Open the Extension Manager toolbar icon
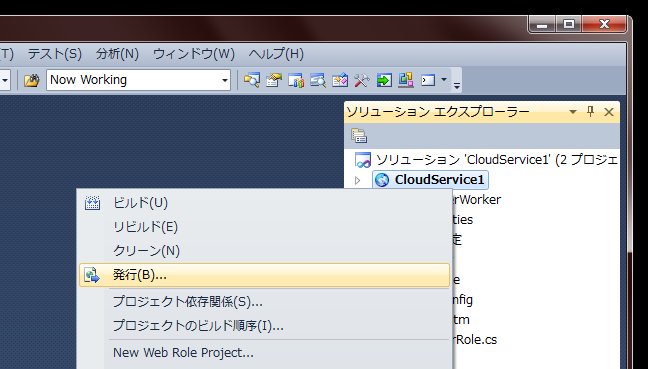Image resolution: width=648 pixels, height=369 pixels. (406, 79)
